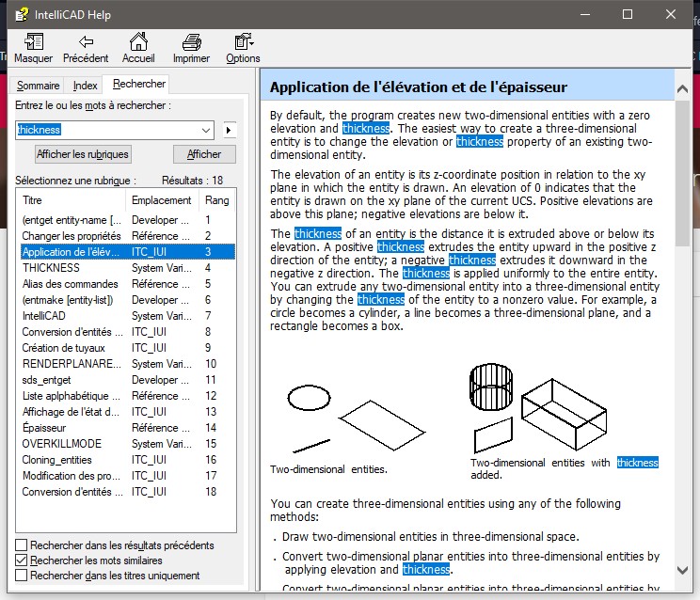Enable Rechercher dans les titres uniquement
Viewport: 700px width, 600px height.
click(21, 576)
